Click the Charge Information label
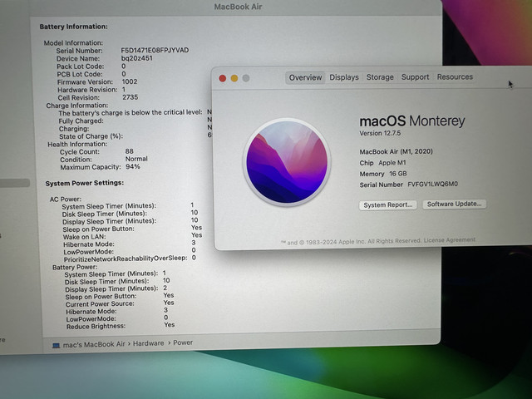Viewport: 532px width, 399px height. pyautogui.click(x=77, y=106)
